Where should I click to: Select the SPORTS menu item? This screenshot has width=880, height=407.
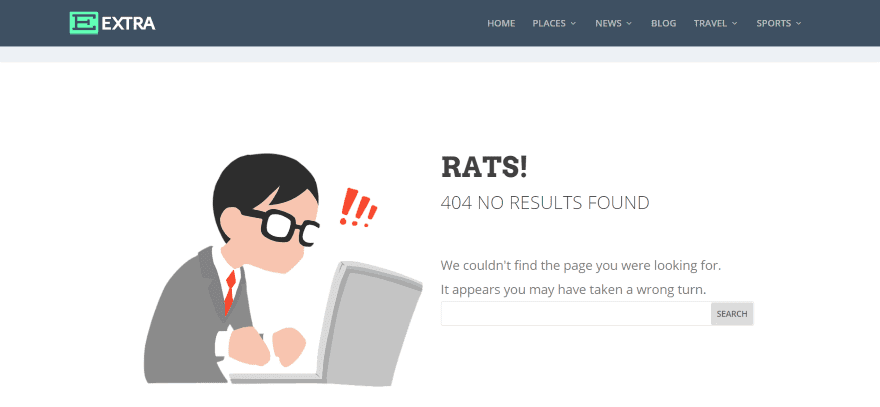click(773, 24)
